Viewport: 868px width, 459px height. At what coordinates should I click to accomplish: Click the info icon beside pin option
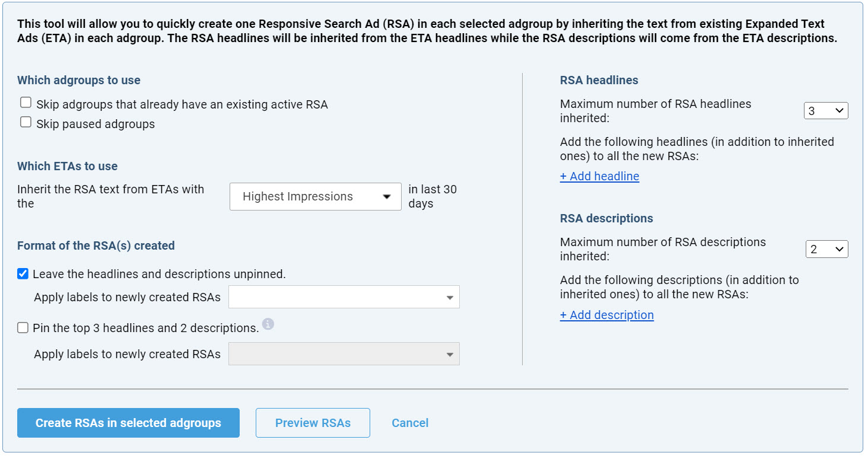click(x=268, y=324)
